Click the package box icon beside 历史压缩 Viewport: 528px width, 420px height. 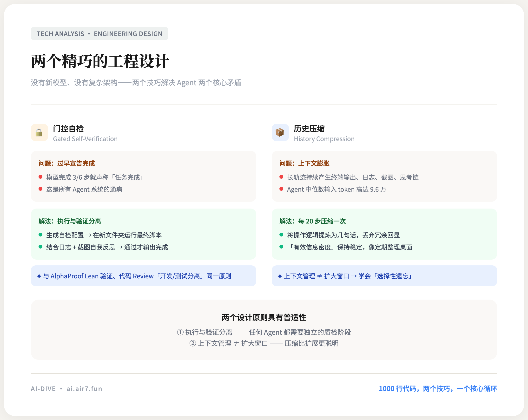click(x=280, y=132)
